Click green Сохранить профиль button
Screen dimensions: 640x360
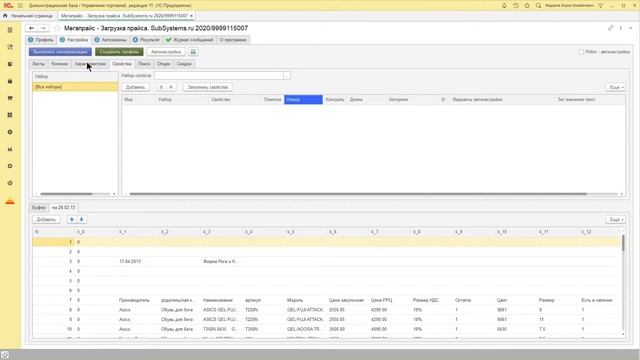click(119, 52)
